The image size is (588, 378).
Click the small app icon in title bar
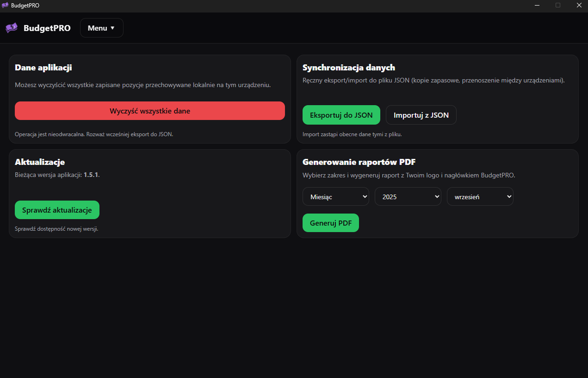[6, 6]
